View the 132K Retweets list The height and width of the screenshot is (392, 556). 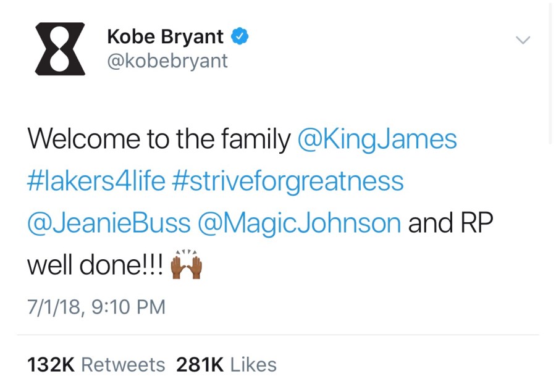click(96, 365)
